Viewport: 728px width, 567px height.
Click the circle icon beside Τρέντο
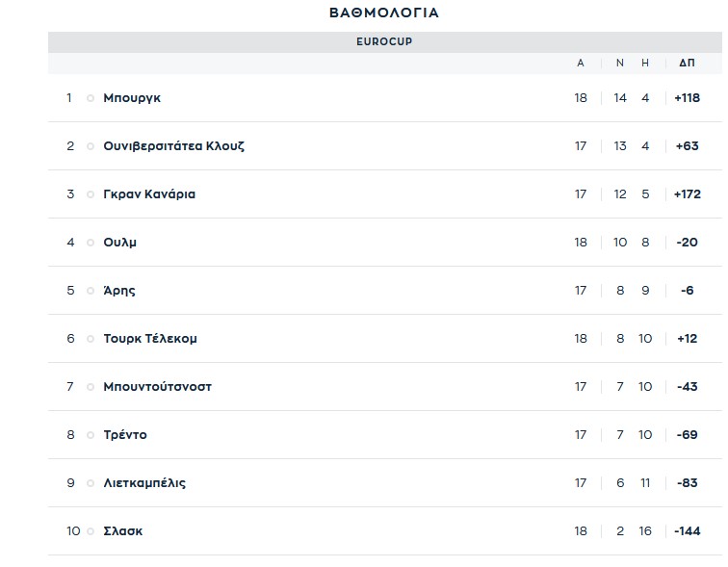click(x=91, y=435)
